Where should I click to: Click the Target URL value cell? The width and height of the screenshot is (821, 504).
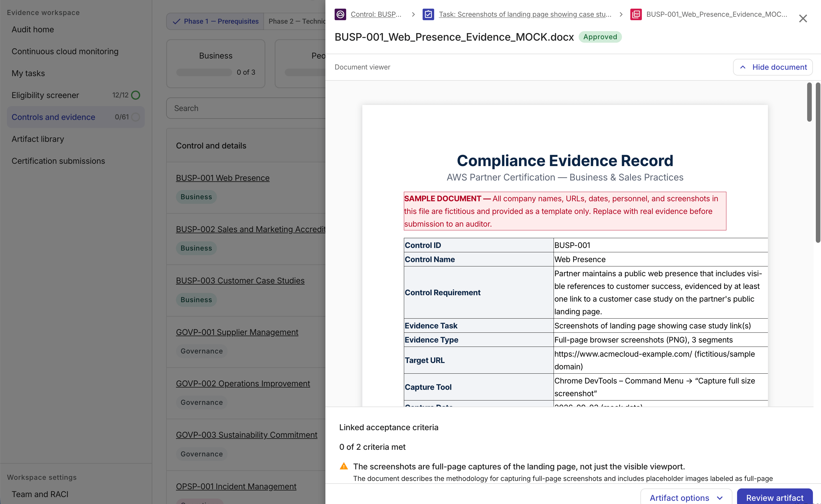click(660, 360)
